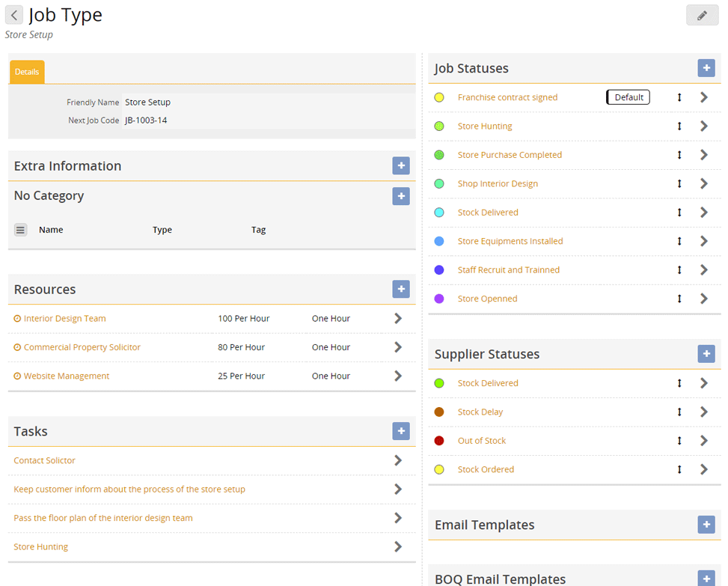Open chevron for Stock Delay status

click(x=704, y=412)
